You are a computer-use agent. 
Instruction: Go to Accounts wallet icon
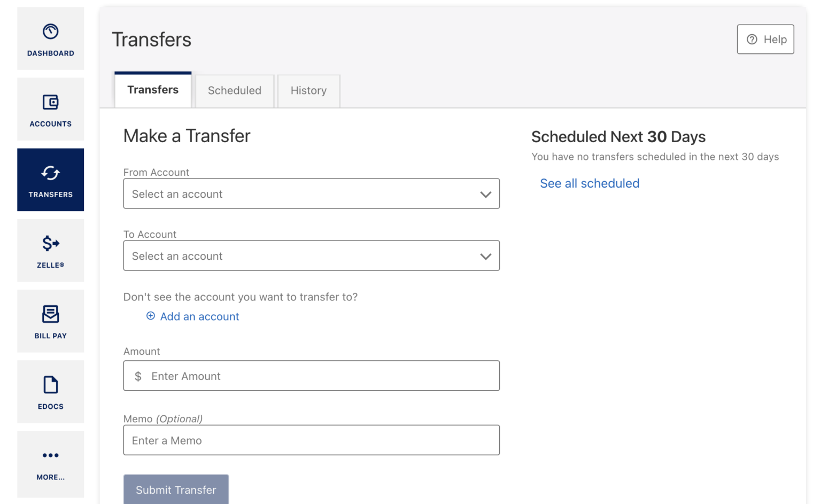click(50, 102)
